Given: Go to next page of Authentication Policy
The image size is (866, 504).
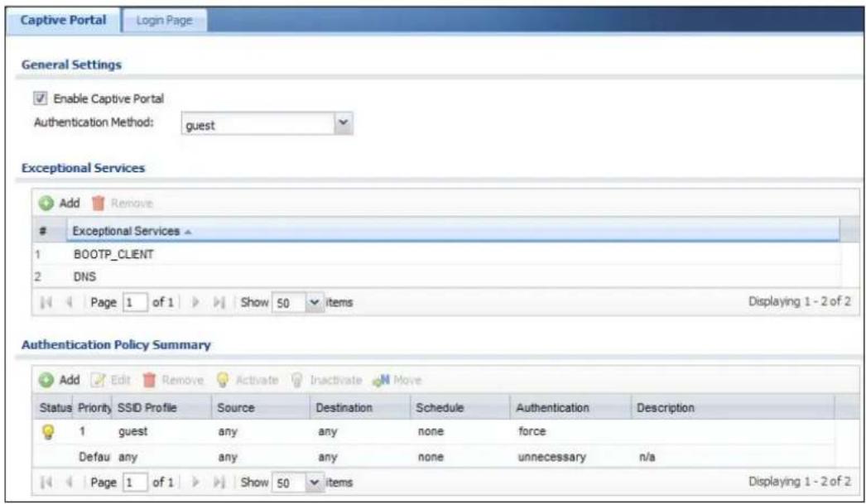Looking at the screenshot, I should [x=195, y=482].
